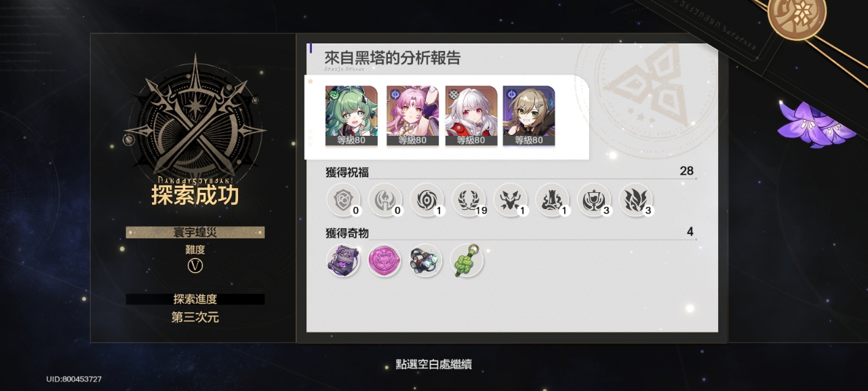View the pink wax seal curio
The height and width of the screenshot is (391, 868).
coord(384,261)
